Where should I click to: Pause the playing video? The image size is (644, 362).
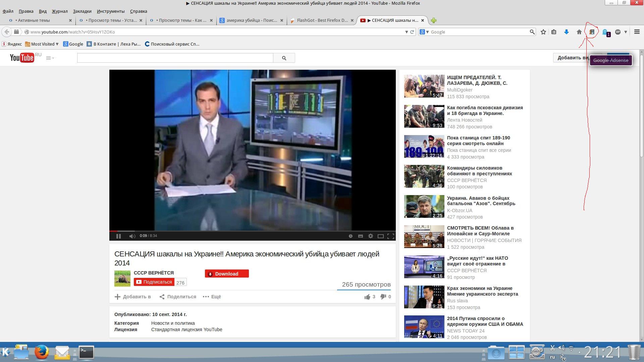[118, 236]
